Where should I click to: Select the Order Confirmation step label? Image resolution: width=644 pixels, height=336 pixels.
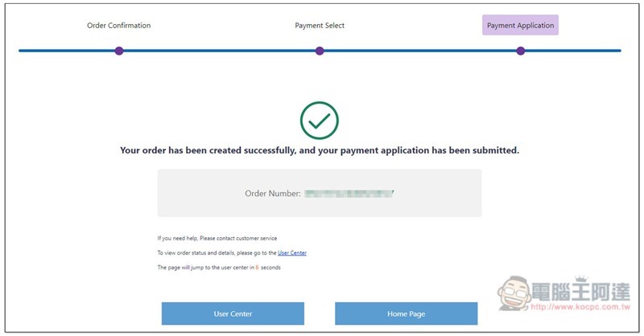click(118, 26)
